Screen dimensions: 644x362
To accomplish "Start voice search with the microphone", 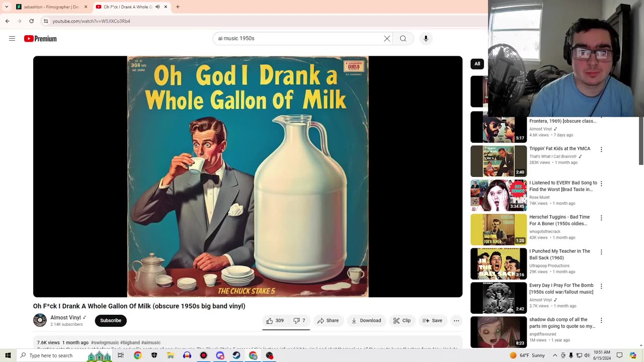I will click(x=426, y=39).
